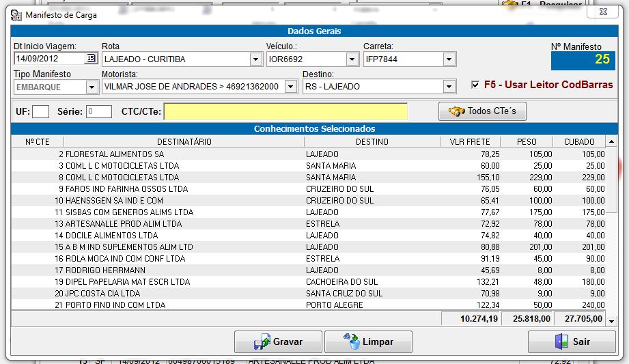Click destination PORTO ALEGRE cell
The height and width of the screenshot is (364, 629).
[334, 305]
